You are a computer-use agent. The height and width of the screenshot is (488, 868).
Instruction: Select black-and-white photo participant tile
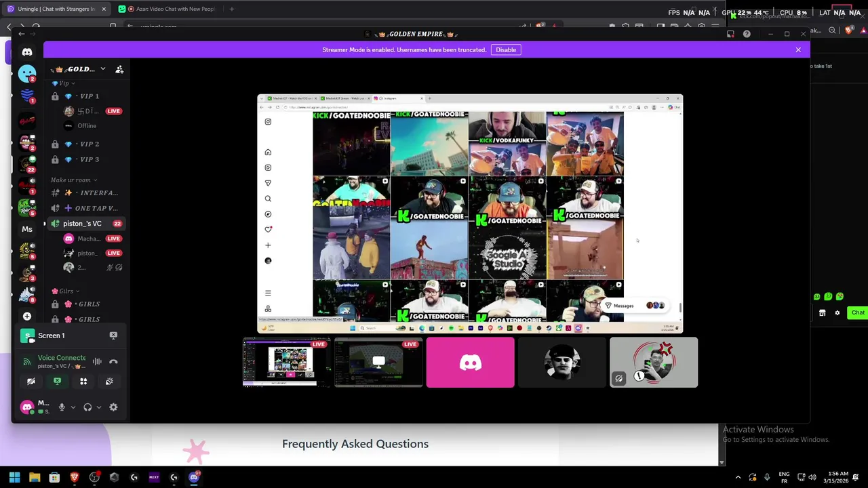[561, 363]
